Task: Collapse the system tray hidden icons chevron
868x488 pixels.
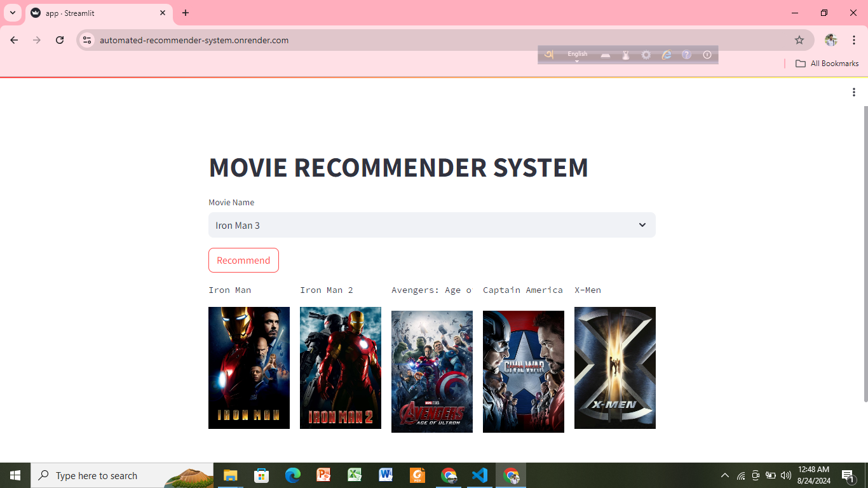Action: pyautogui.click(x=724, y=475)
